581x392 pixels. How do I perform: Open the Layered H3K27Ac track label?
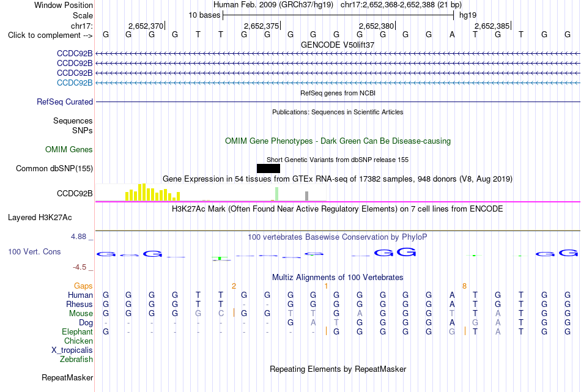pos(40,218)
